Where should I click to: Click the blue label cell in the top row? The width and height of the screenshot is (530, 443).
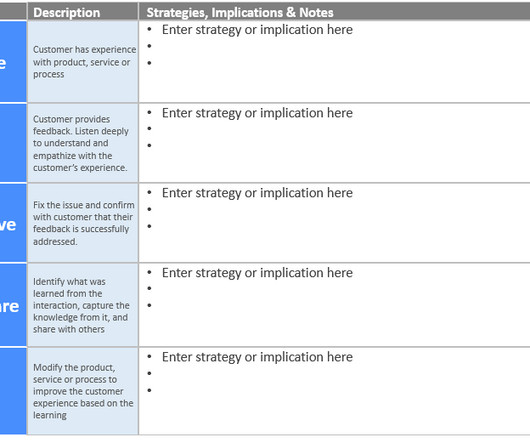click(13, 61)
